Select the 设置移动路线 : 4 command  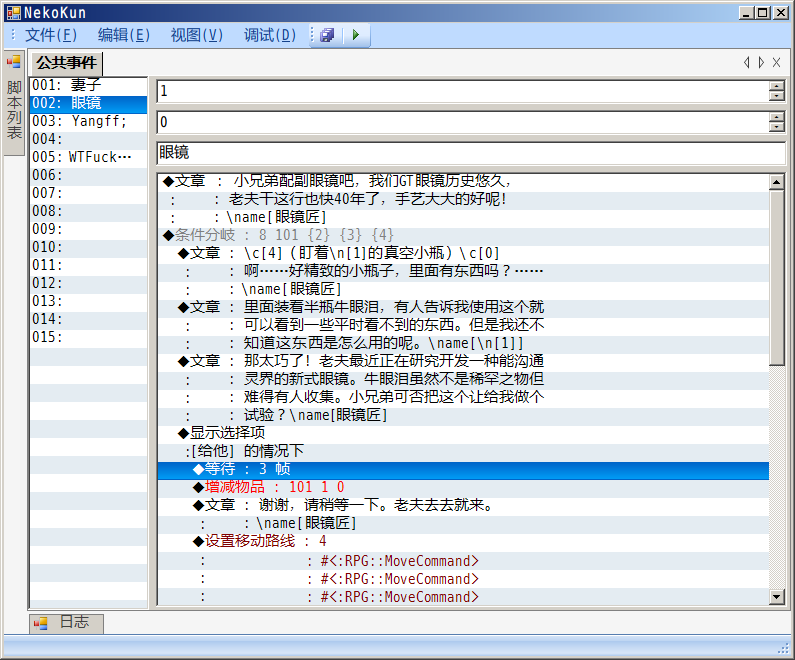[x=463, y=541]
